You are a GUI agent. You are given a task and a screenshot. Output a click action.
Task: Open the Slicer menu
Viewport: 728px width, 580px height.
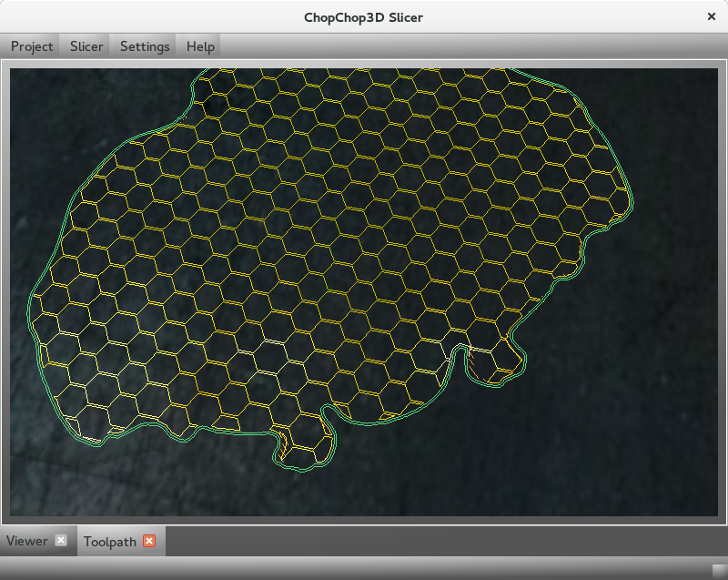click(86, 46)
